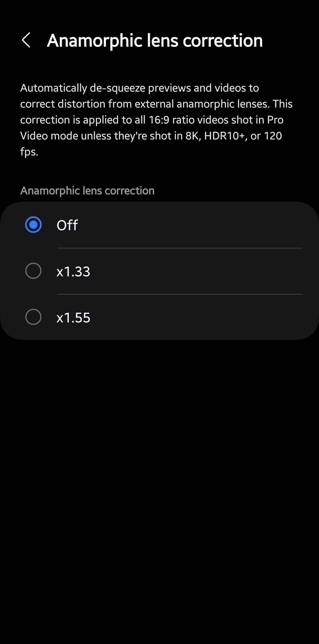The width and height of the screenshot is (319, 644).
Task: Click the "x1.33" option label text
Action: click(x=73, y=271)
